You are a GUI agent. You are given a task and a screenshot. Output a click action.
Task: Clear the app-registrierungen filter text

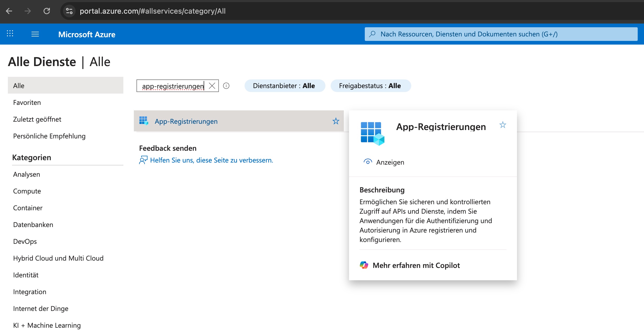point(212,86)
